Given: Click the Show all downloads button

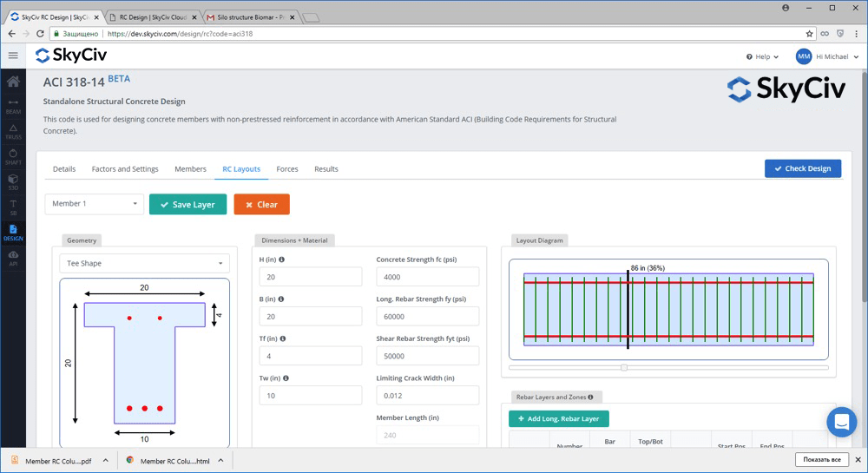Looking at the screenshot, I should 821,460.
